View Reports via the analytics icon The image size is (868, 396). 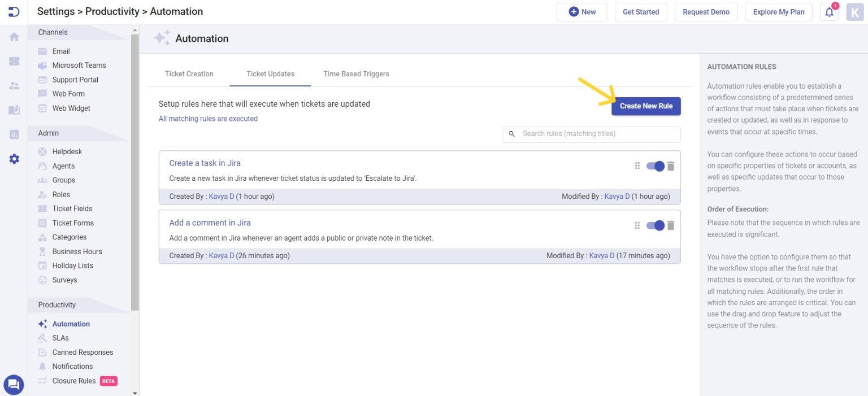tap(14, 134)
